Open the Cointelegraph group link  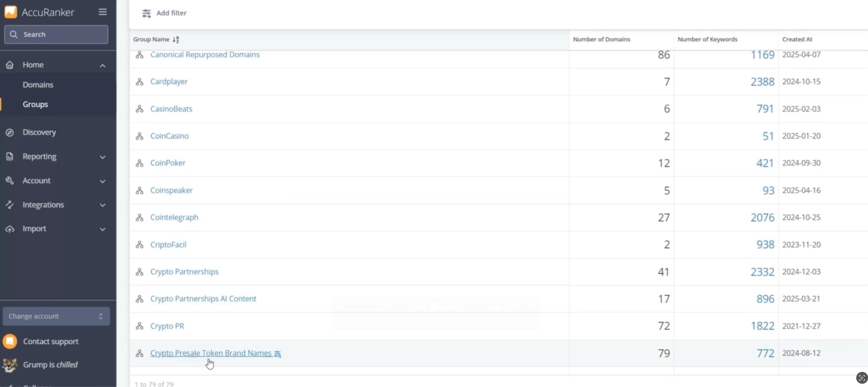174,217
